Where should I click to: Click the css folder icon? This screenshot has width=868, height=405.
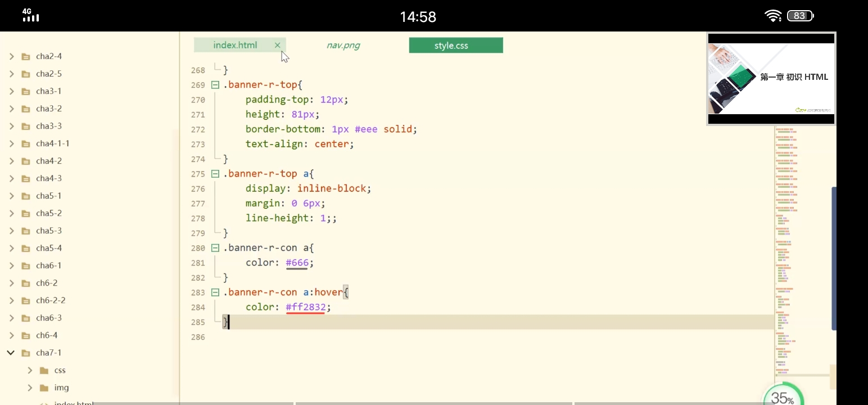point(44,370)
